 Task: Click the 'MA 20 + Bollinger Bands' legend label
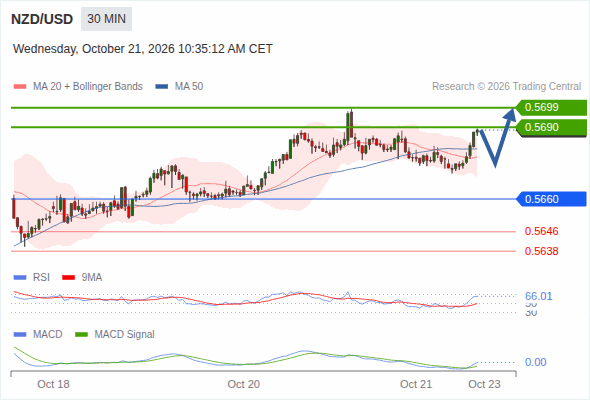[x=88, y=87]
